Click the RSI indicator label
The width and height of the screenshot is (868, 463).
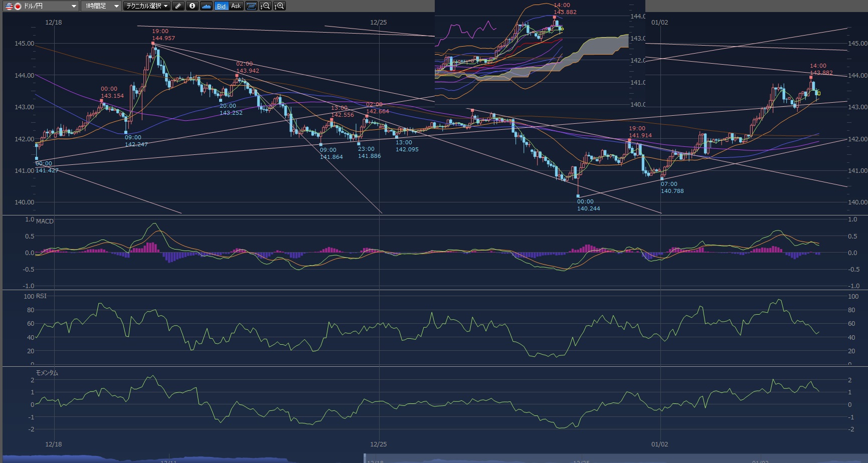click(x=41, y=296)
